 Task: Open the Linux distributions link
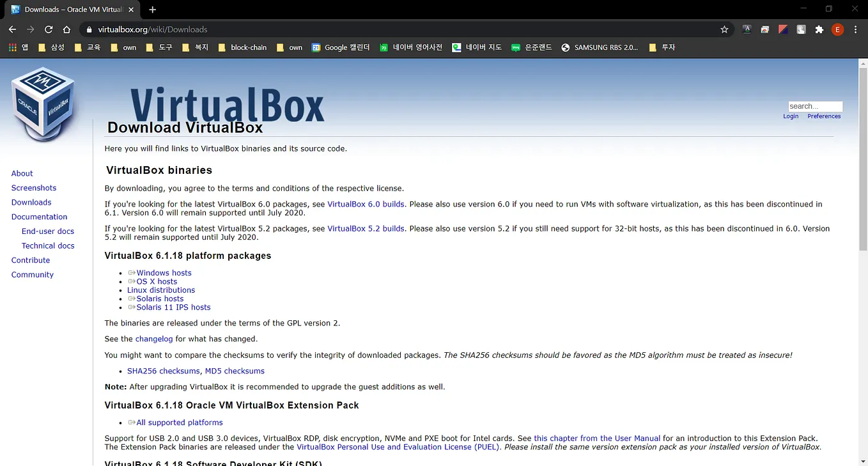161,290
